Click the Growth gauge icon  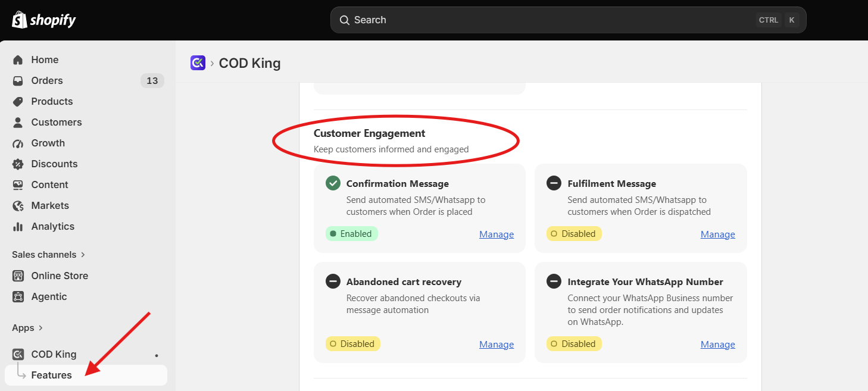tap(18, 143)
